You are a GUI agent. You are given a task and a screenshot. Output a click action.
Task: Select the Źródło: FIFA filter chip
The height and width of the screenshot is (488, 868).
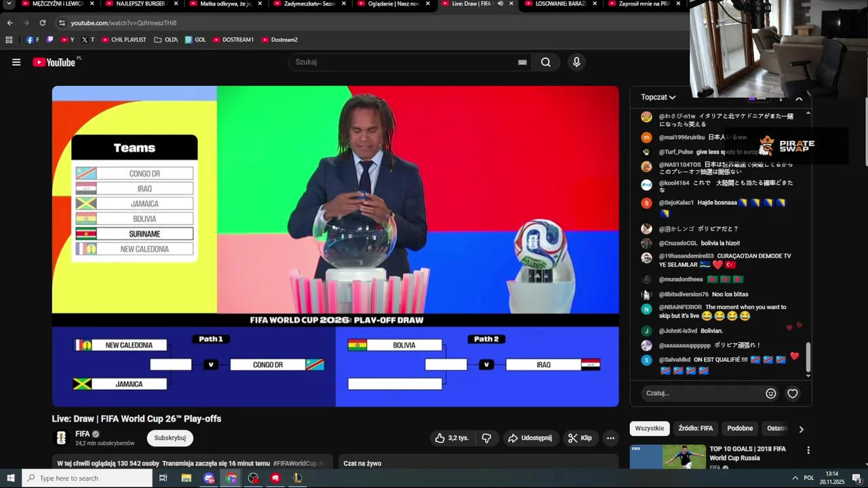pyautogui.click(x=696, y=428)
